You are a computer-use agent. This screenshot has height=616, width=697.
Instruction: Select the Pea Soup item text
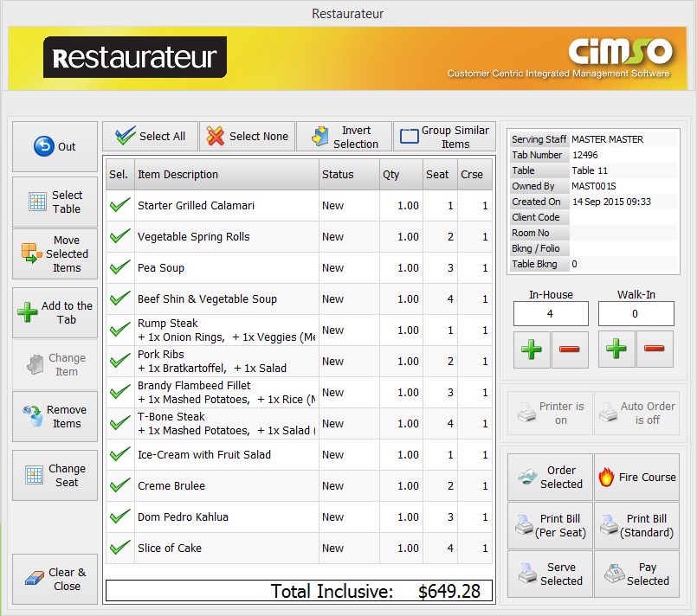161,268
